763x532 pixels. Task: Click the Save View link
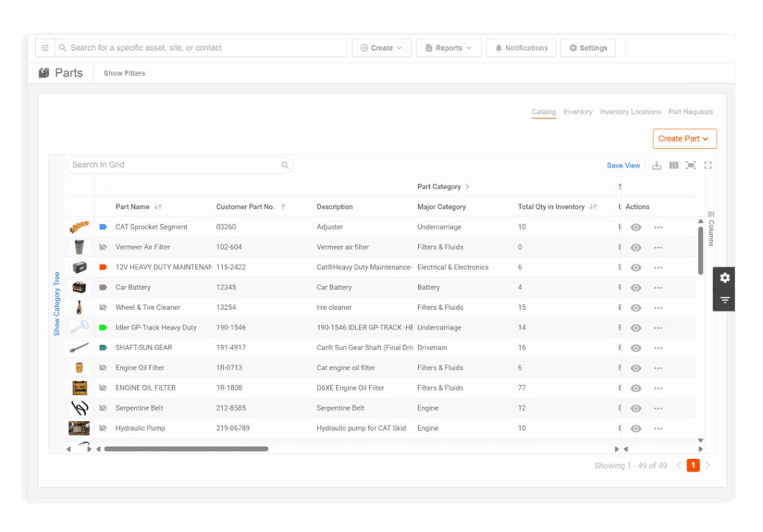tap(623, 165)
